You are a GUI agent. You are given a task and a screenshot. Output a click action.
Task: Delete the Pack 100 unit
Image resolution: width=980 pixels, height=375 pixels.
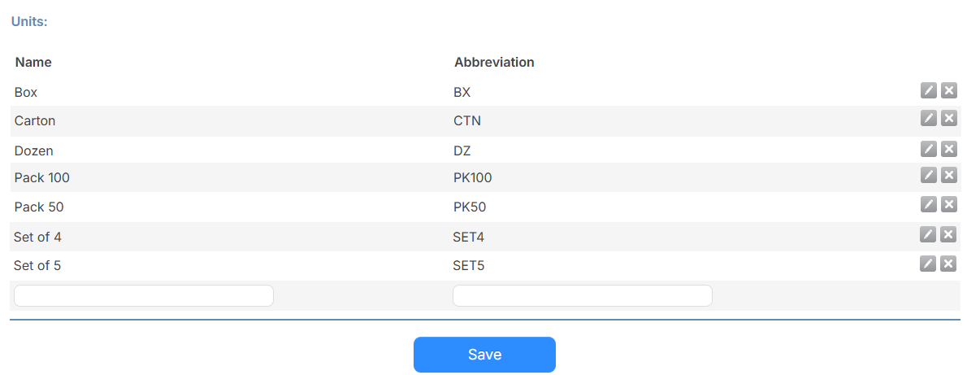[948, 176]
